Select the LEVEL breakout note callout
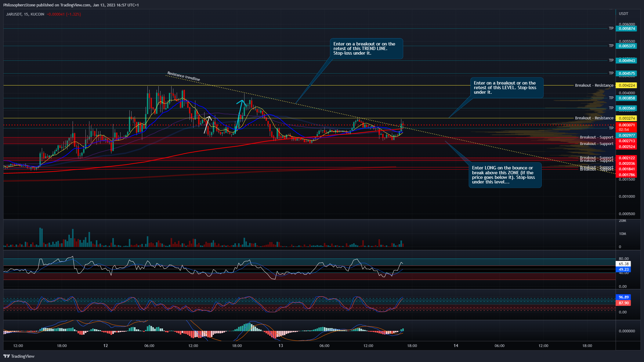The height and width of the screenshot is (362, 644). (507, 88)
